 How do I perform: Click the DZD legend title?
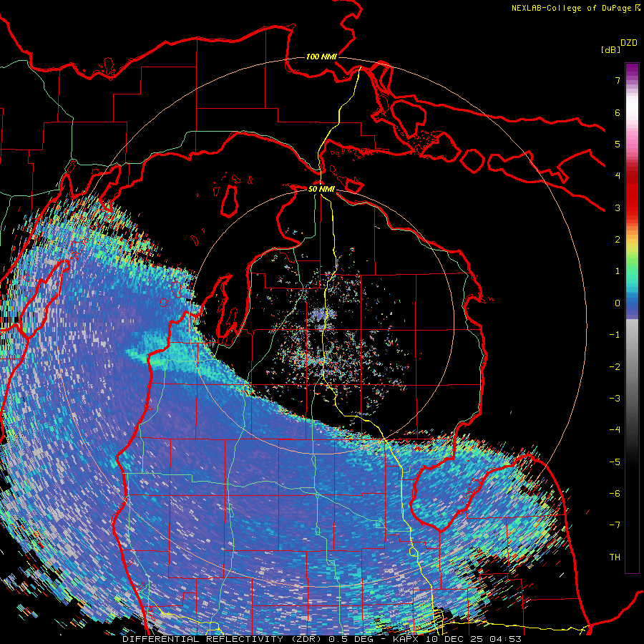[x=629, y=43]
